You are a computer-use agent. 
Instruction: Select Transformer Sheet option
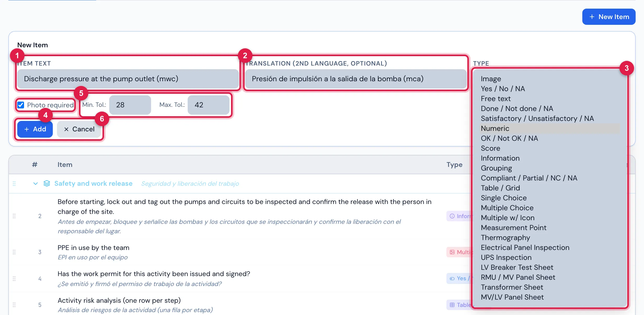point(550,287)
